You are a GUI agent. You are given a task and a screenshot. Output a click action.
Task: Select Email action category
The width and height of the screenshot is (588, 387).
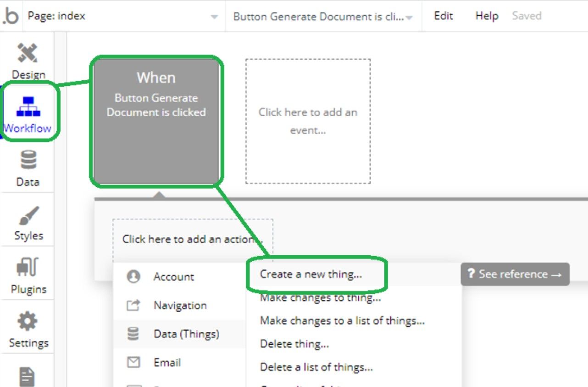(180, 363)
